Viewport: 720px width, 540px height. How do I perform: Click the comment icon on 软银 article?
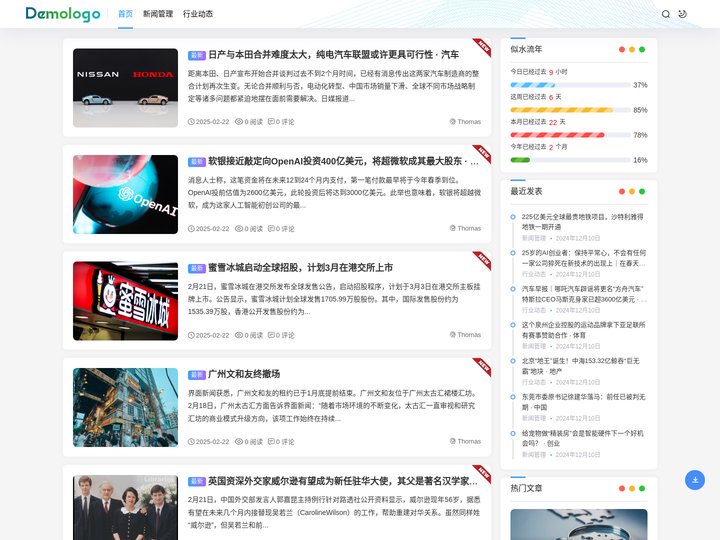click(271, 228)
